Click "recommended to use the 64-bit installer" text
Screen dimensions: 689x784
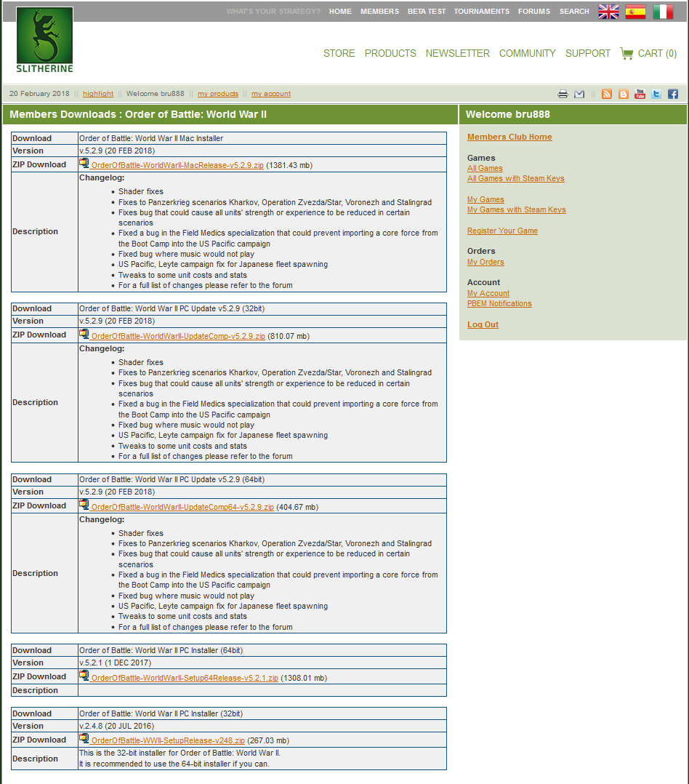pos(174,764)
